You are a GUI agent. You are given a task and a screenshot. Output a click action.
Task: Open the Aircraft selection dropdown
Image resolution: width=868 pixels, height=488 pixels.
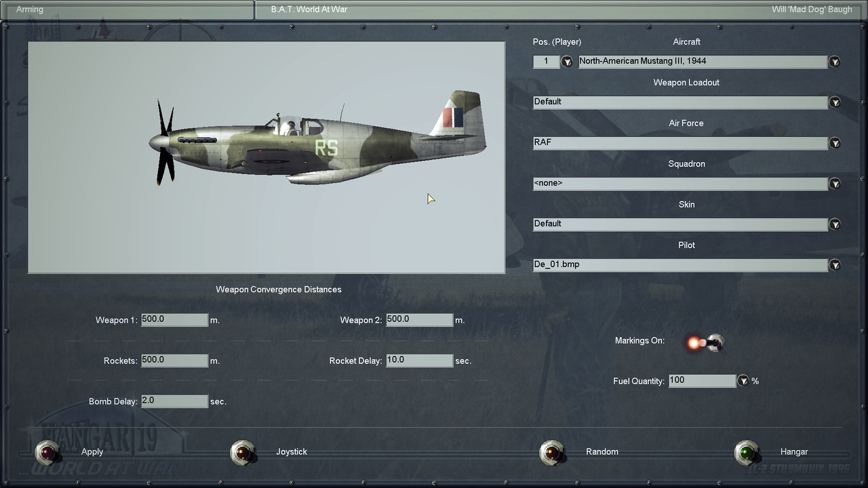pos(835,61)
